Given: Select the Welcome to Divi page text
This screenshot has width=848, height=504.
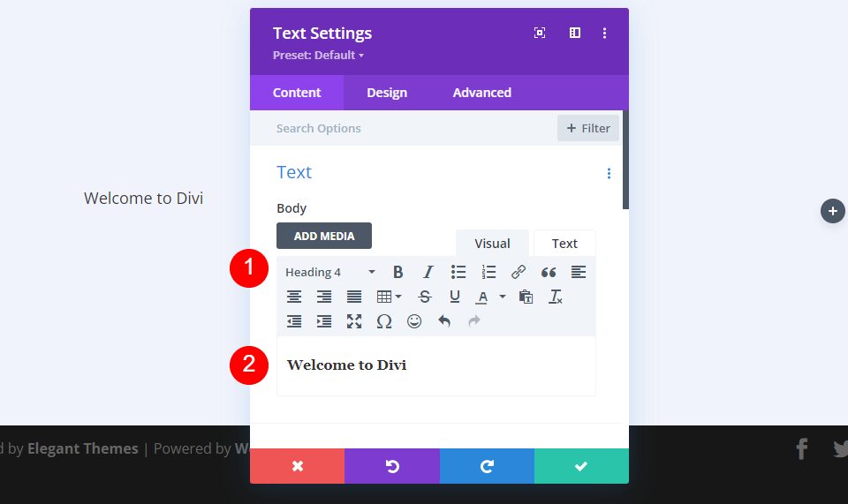Looking at the screenshot, I should (143, 199).
